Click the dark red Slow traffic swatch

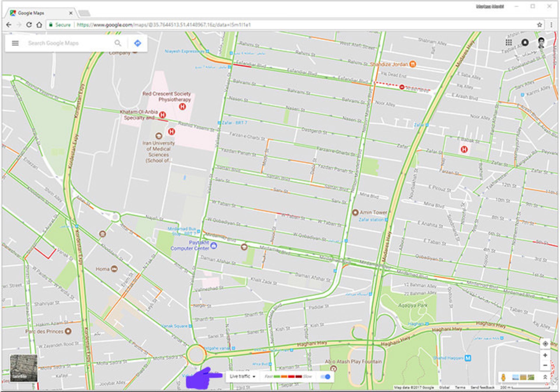(x=298, y=377)
